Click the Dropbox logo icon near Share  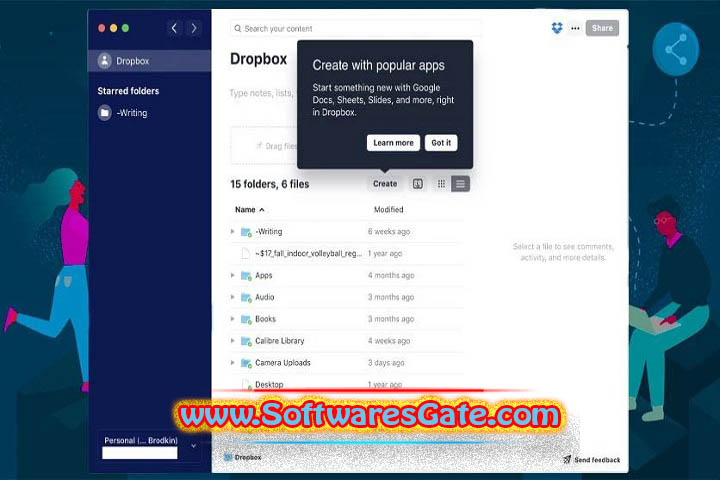(557, 28)
